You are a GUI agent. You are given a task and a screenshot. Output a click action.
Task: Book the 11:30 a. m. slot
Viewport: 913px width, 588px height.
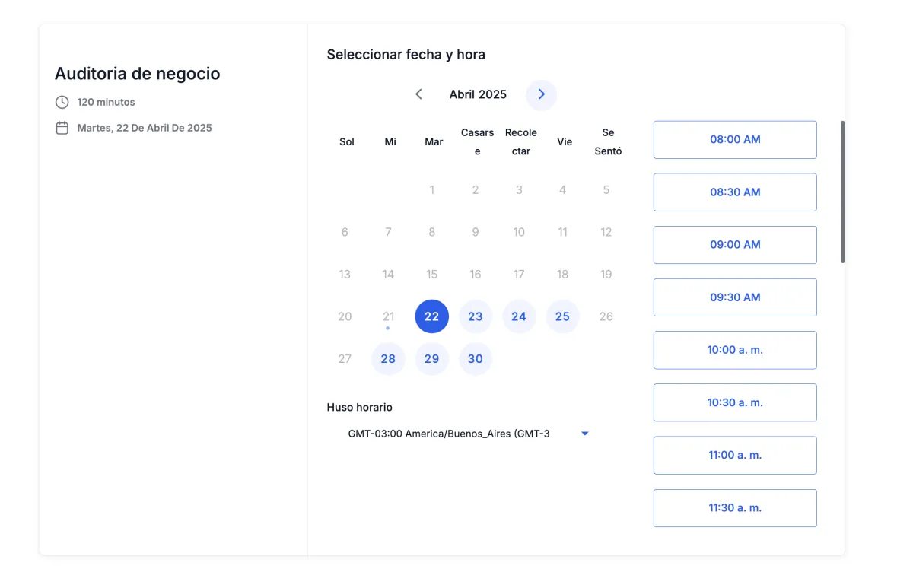coord(735,507)
